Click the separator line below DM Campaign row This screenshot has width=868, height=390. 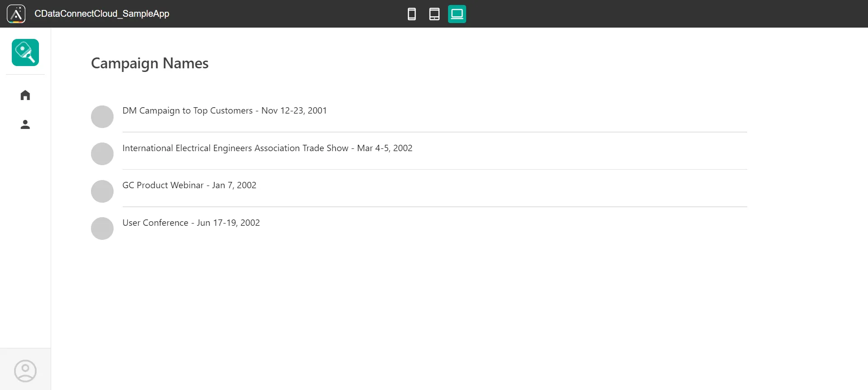434,132
